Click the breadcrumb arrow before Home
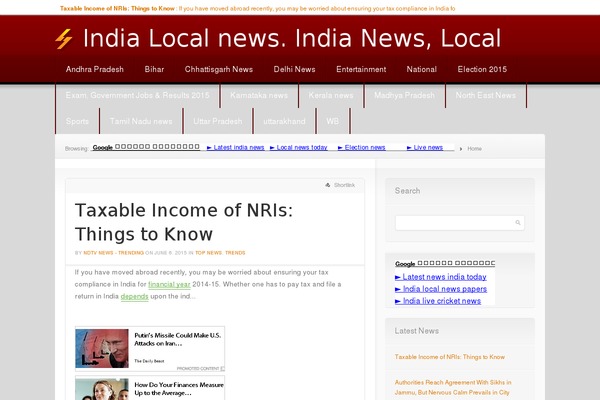Screen dimensions: 600x400 point(461,149)
